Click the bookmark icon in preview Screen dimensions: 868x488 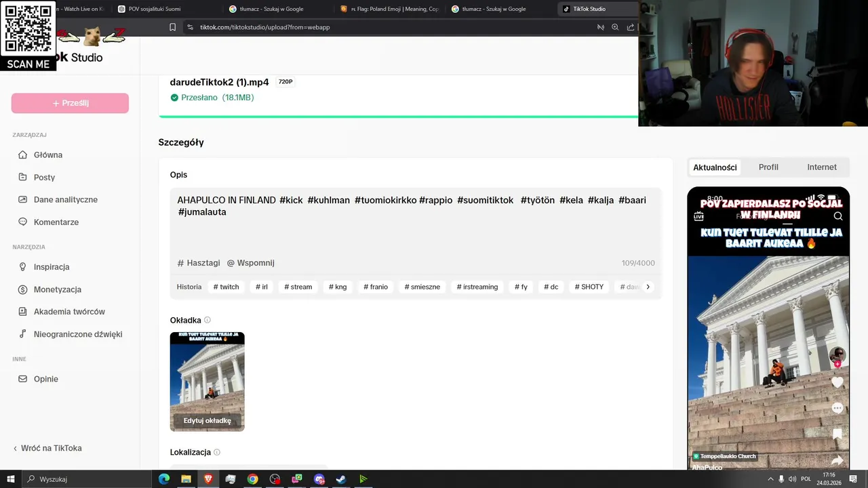tap(837, 434)
